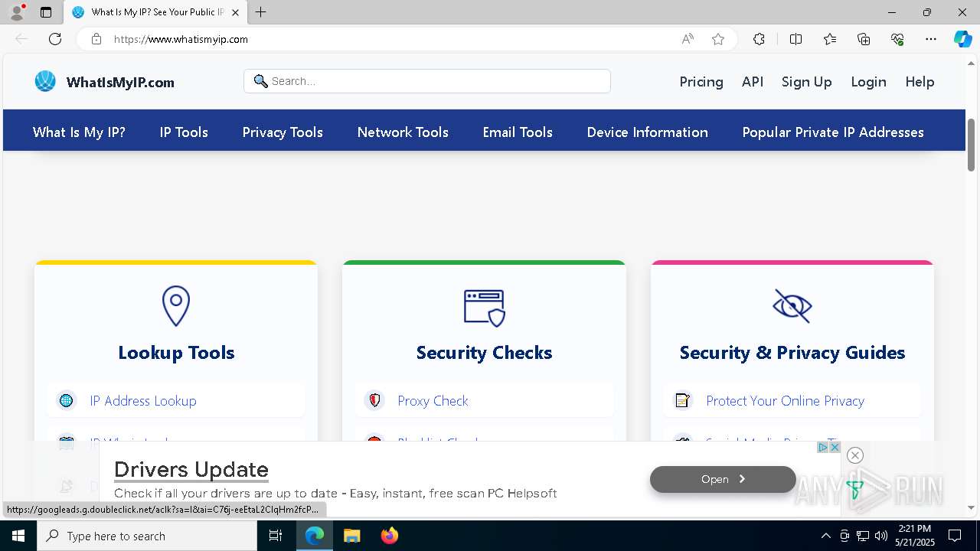This screenshot has height=551, width=980.
Task: Open the clock and date flyout
Action: [x=915, y=536]
